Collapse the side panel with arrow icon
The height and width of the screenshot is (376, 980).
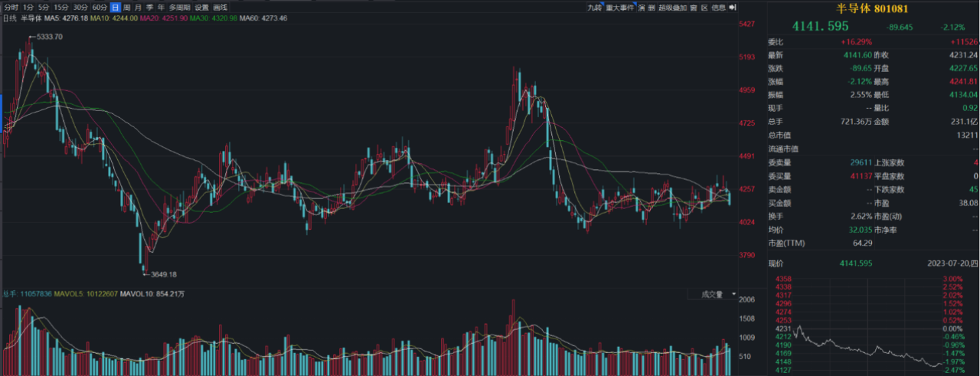pos(732,8)
